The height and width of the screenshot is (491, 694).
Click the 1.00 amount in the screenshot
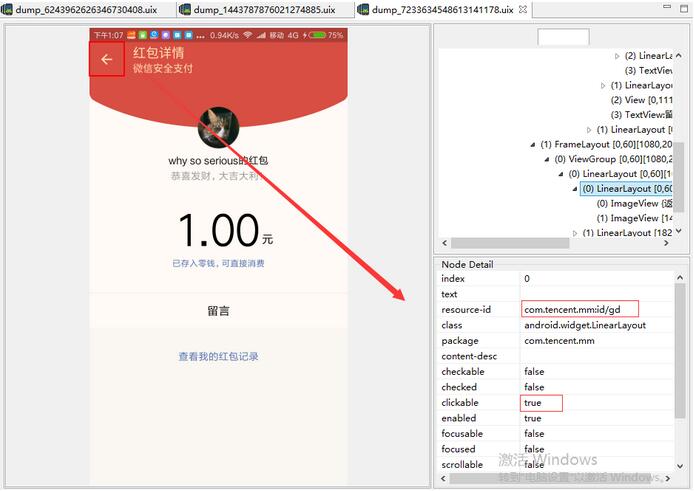pyautogui.click(x=219, y=230)
